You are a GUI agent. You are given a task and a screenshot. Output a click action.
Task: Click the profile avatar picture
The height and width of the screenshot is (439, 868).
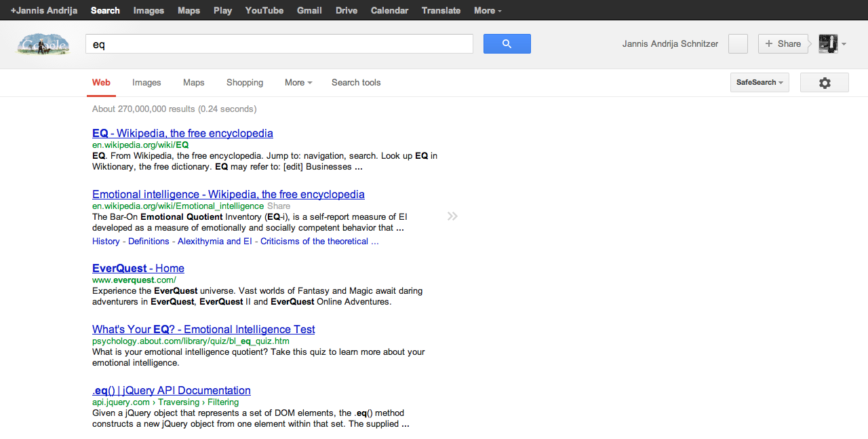pyautogui.click(x=828, y=43)
